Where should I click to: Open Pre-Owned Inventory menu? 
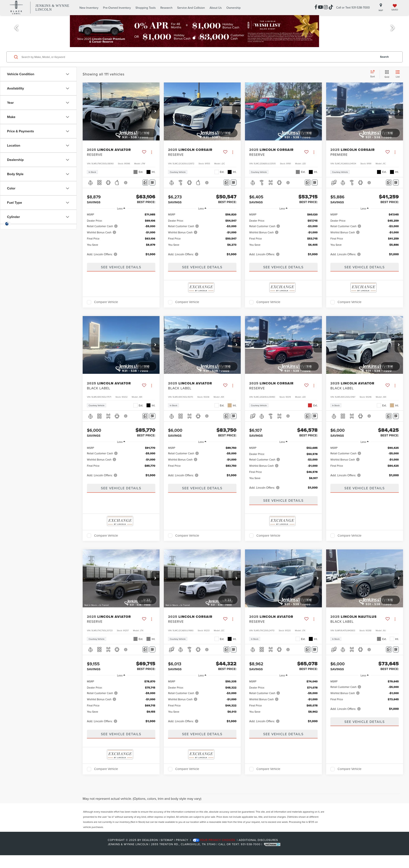117,8
